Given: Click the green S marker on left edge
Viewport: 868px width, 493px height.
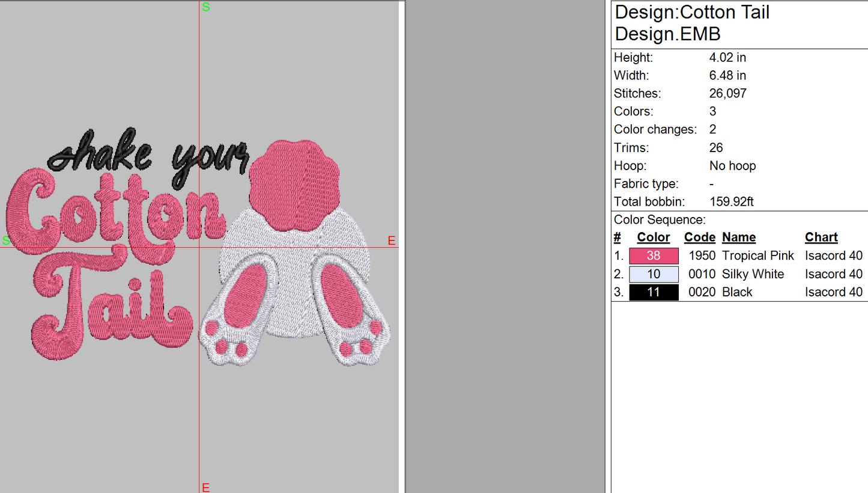Looking at the screenshot, I should tap(6, 241).
